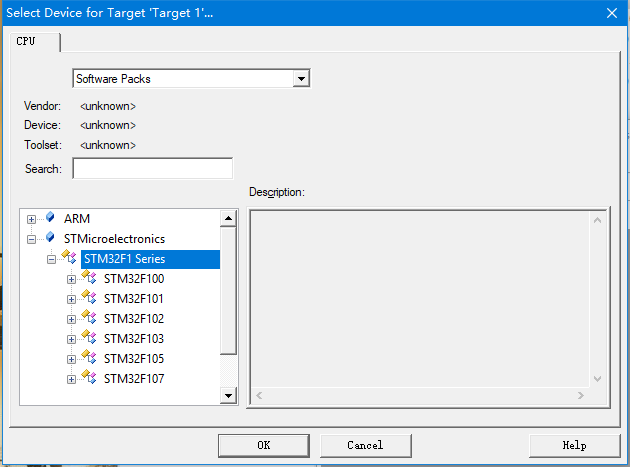Select the STMicroelectronics tree label
Image resolution: width=630 pixels, height=467 pixels.
[114, 239]
